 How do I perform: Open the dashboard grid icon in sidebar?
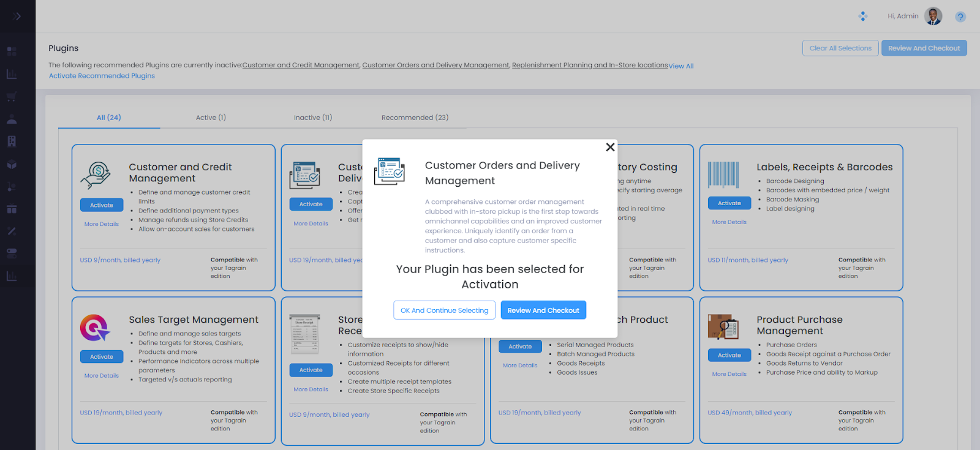[x=12, y=51]
